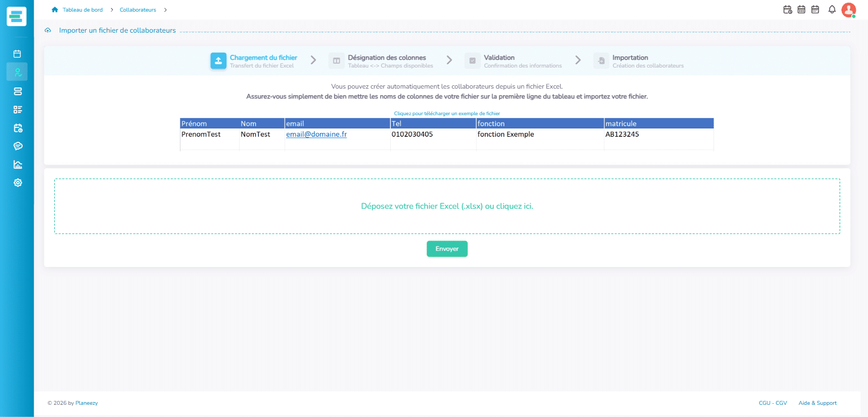Click the Prénom column header in example
This screenshot has width=868, height=417.
210,123
